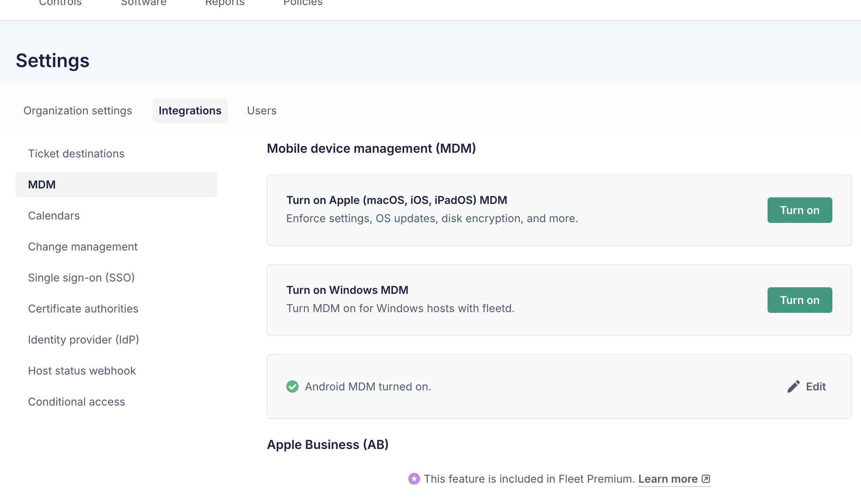Switch to the Users tab
The image size is (861, 504).
pos(262,110)
